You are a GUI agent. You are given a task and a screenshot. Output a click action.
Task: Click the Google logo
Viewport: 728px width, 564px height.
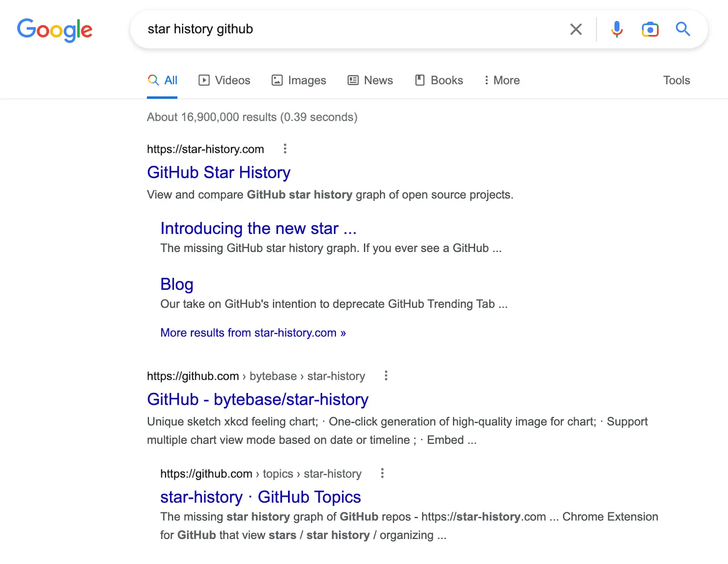[x=55, y=29]
